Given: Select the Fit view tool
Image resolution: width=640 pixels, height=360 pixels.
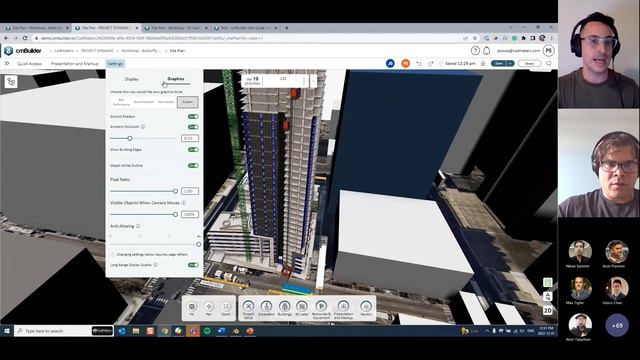Looking at the screenshot, I should coord(192,308).
